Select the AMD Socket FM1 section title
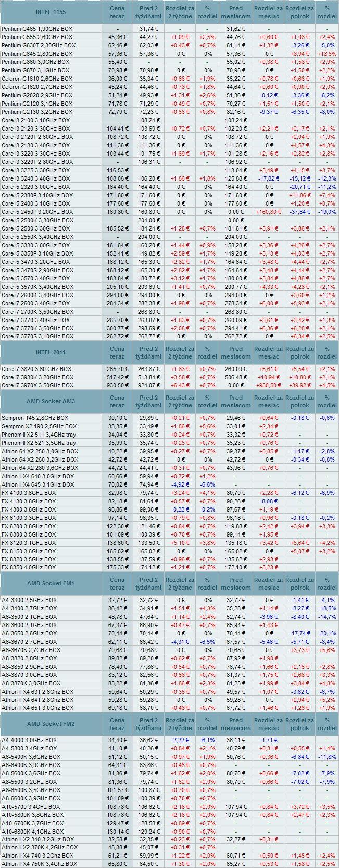 (x=51, y=583)
